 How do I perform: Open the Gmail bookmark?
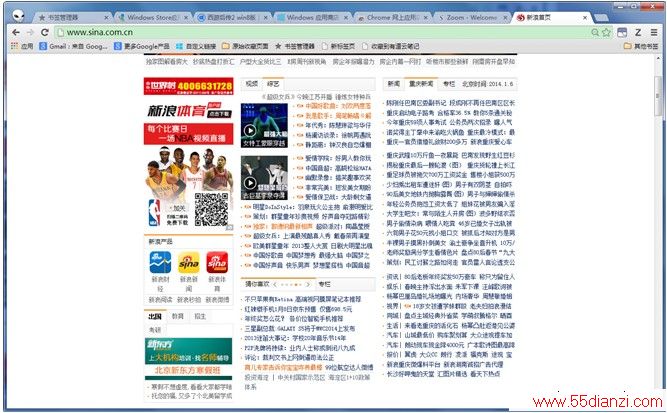pyautogui.click(x=73, y=46)
